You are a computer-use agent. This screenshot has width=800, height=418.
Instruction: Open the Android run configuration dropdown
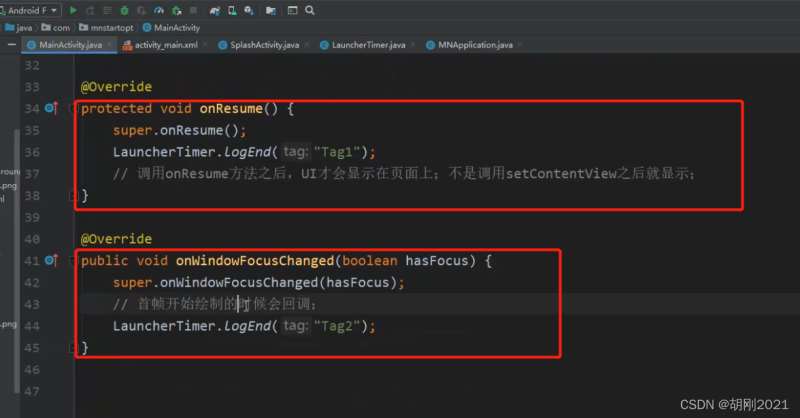click(30, 10)
